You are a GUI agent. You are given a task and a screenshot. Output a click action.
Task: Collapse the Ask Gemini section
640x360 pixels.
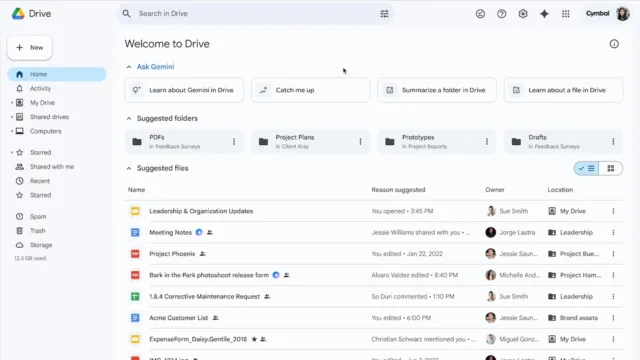pyautogui.click(x=129, y=67)
